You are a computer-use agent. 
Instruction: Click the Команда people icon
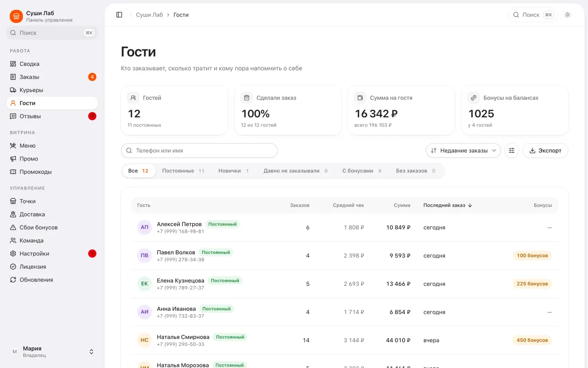coord(13,241)
